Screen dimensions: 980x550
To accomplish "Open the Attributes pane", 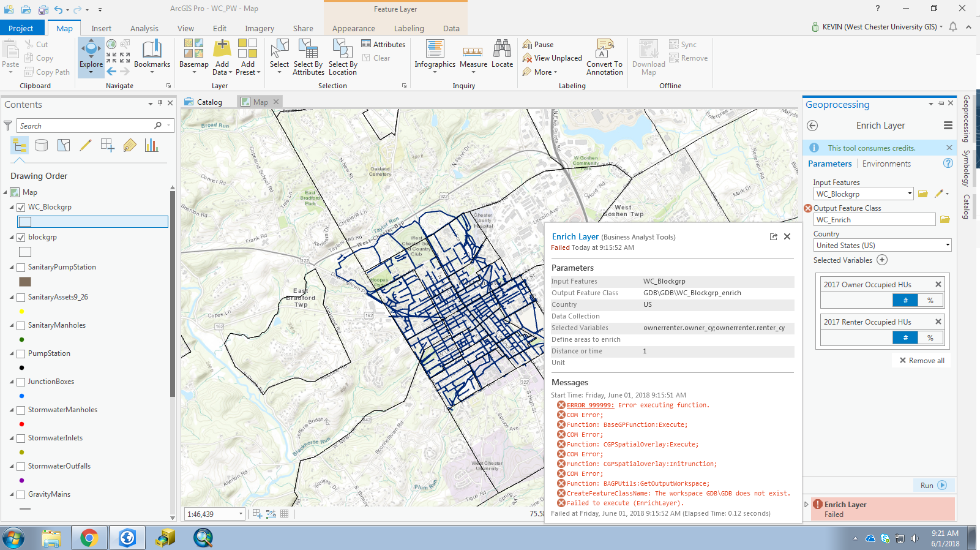I will (383, 44).
